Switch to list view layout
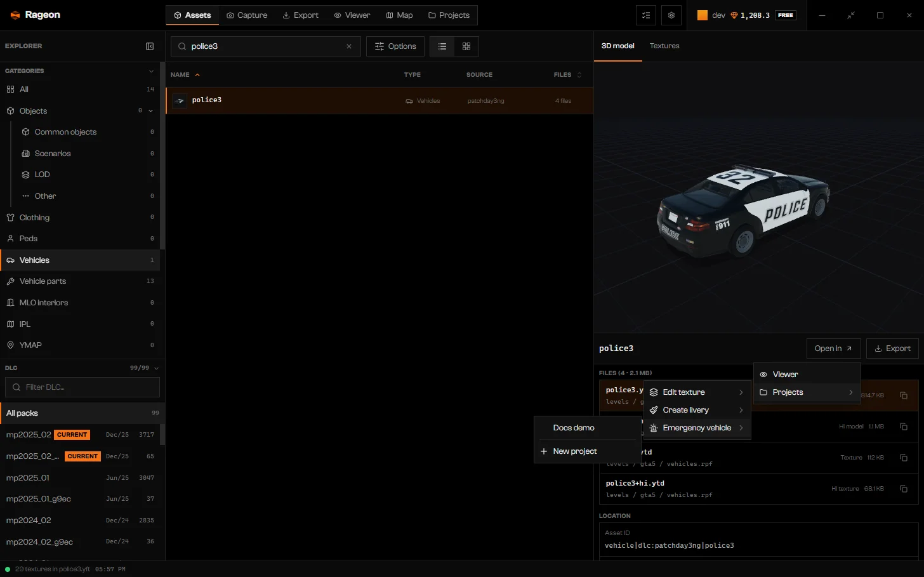 point(442,46)
